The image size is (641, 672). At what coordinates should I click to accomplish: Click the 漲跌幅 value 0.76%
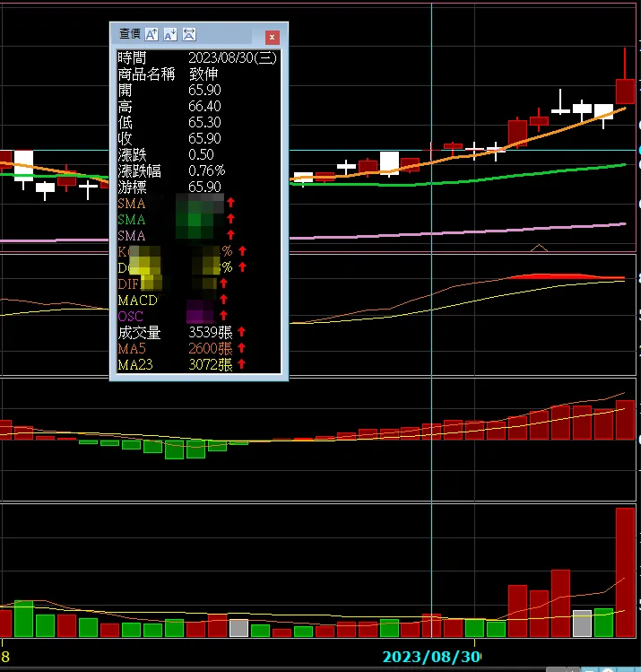coord(207,170)
